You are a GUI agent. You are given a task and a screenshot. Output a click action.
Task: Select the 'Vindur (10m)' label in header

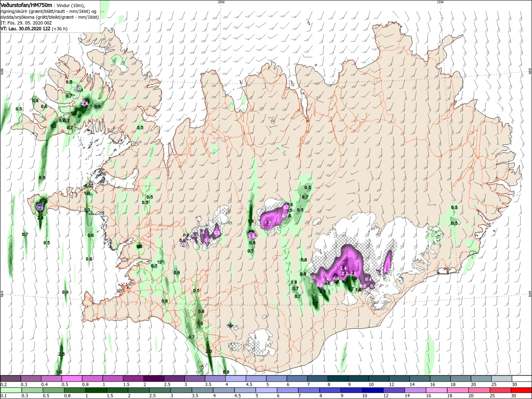tap(71, 5)
